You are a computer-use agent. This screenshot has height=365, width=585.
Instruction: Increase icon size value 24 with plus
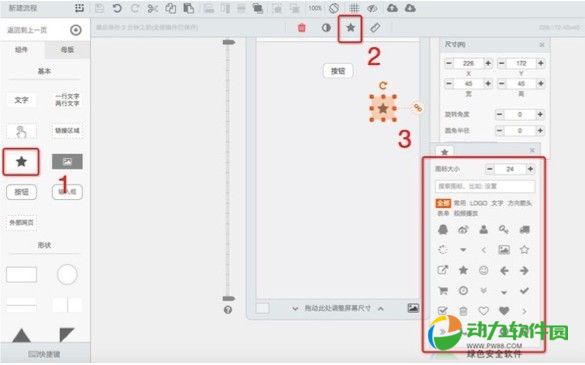530,169
